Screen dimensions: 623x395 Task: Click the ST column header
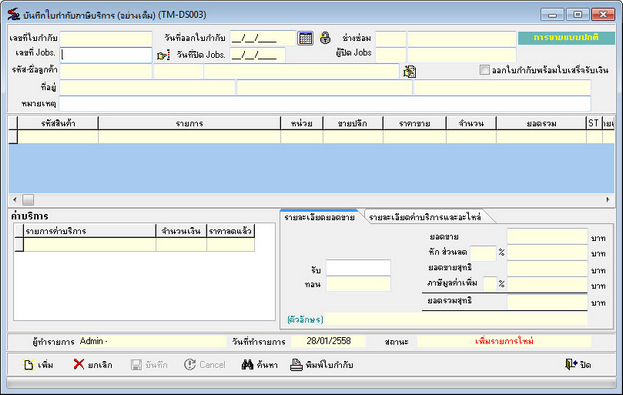click(x=594, y=123)
